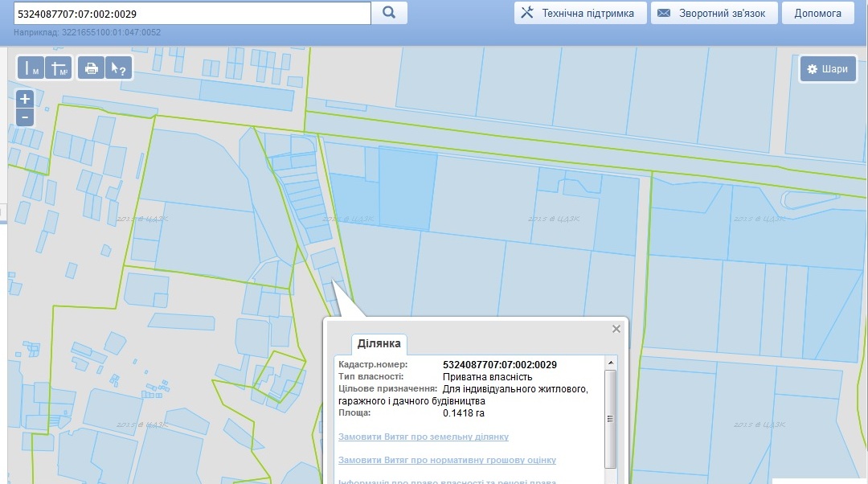Open link Замовити Витяг про земельну ділянку
The height and width of the screenshot is (484, 868).
click(424, 437)
